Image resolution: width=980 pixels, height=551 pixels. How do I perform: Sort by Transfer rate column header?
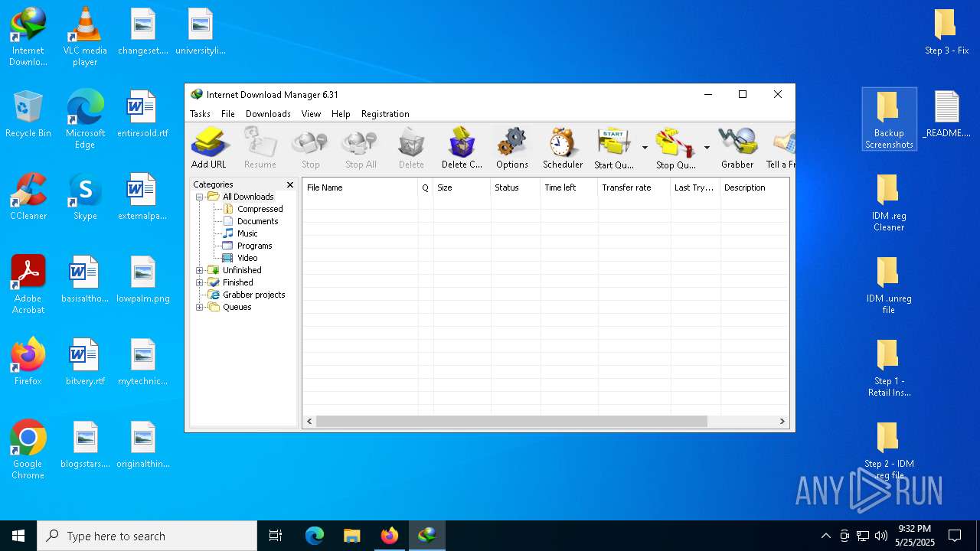click(634, 187)
